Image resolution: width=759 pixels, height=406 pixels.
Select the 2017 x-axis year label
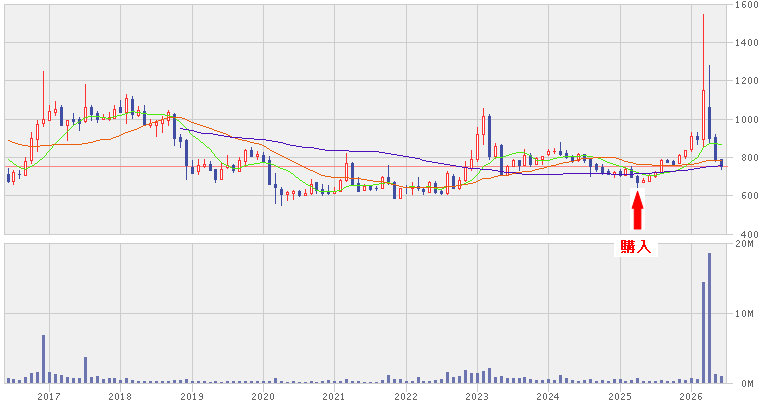point(49,397)
